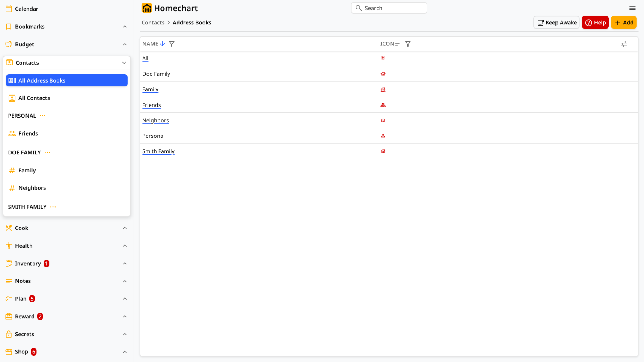The image size is (644, 362).
Task: Toggle Keep Awake button
Action: point(556,22)
